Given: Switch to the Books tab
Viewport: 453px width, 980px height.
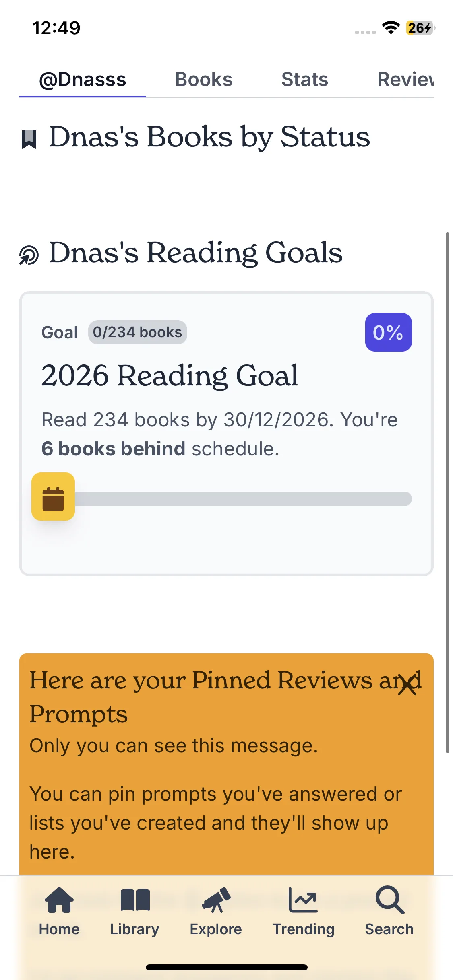Looking at the screenshot, I should click(x=204, y=80).
